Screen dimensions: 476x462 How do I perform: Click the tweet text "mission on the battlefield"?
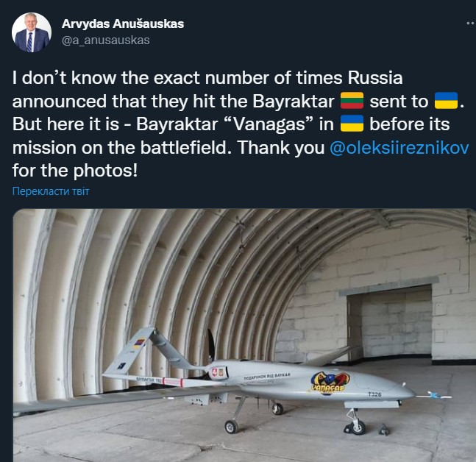click(x=120, y=148)
